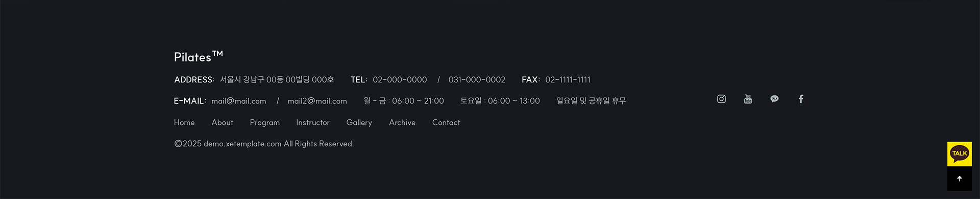The height and width of the screenshot is (199, 980).
Task: Open the Instructor footer link
Action: pos(313,122)
